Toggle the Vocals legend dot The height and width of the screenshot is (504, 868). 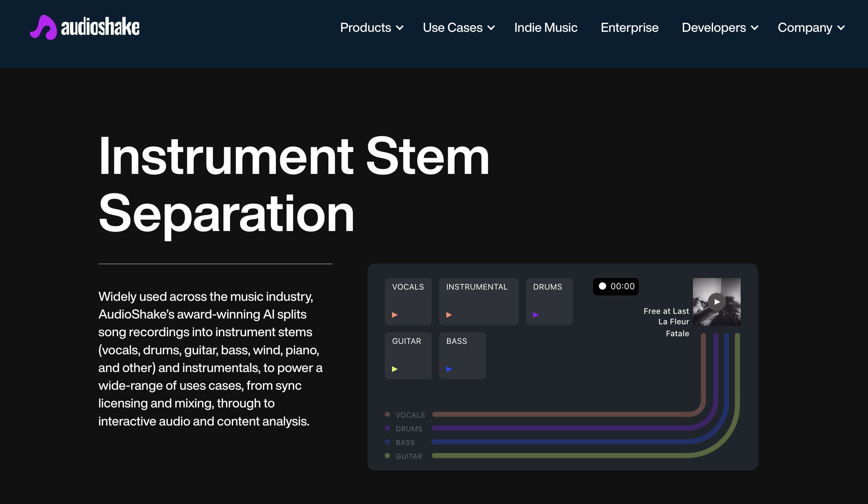pyautogui.click(x=387, y=414)
